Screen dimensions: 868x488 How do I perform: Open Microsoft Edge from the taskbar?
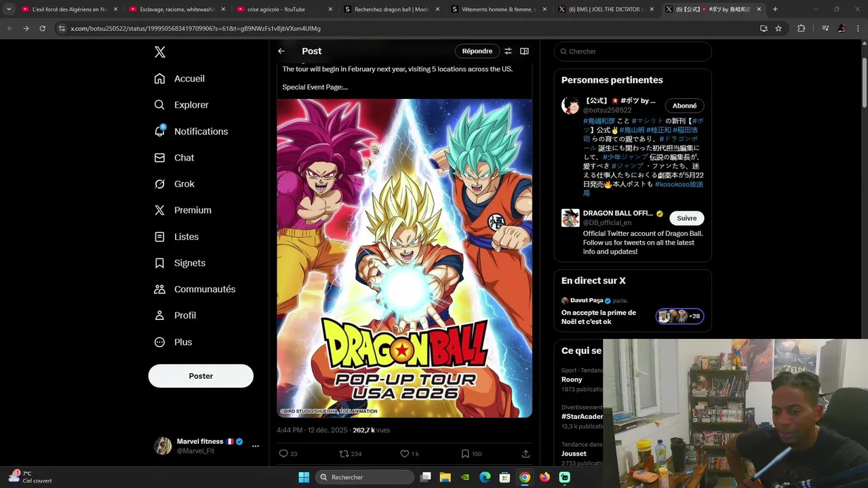point(485,477)
